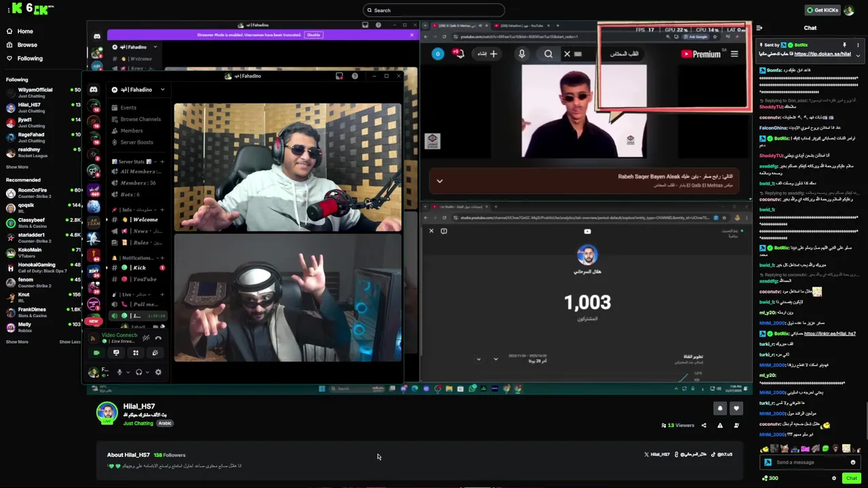
Task: Show More under Following list
Action: point(17,167)
